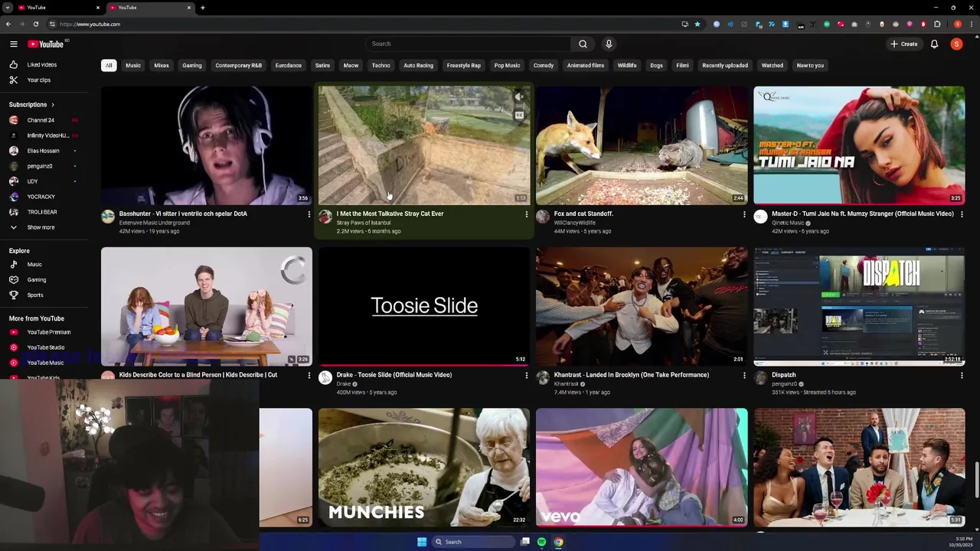Open the Music item under Explore
This screenshot has width=980, height=551.
click(x=34, y=265)
